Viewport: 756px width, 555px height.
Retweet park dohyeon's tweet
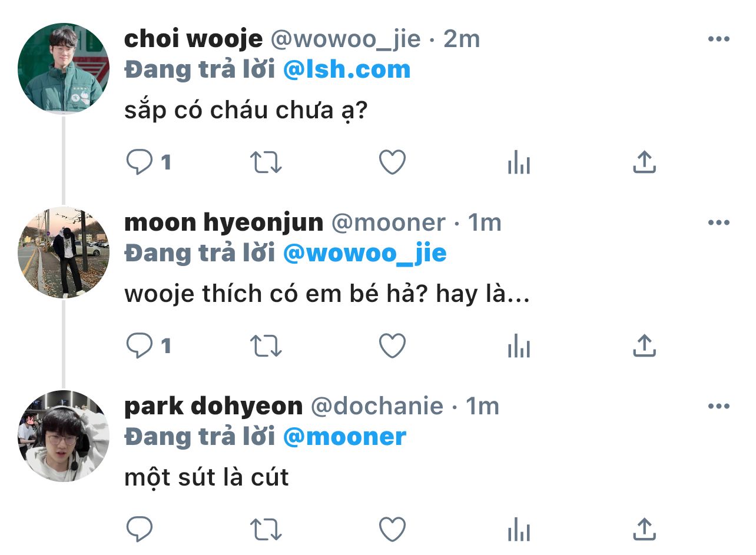pos(266,529)
